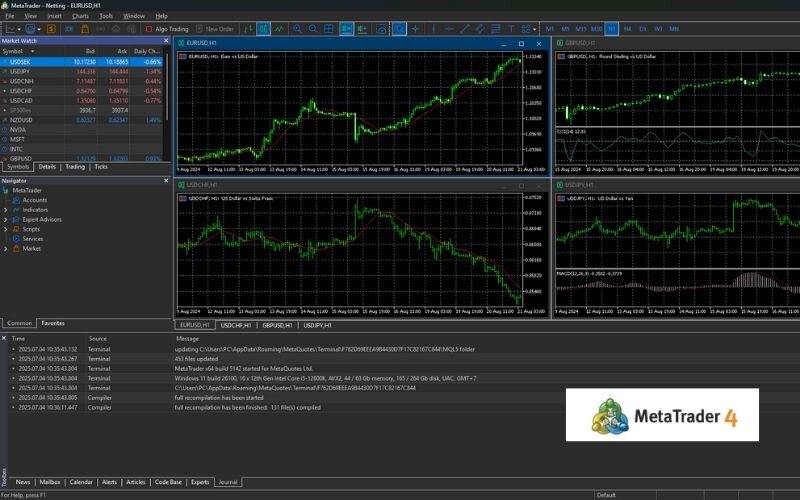Open Calendar tab in Toolbox

81,482
